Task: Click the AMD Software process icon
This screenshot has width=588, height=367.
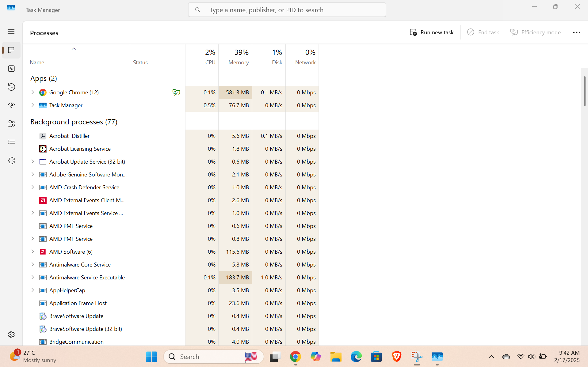Action: (43, 252)
